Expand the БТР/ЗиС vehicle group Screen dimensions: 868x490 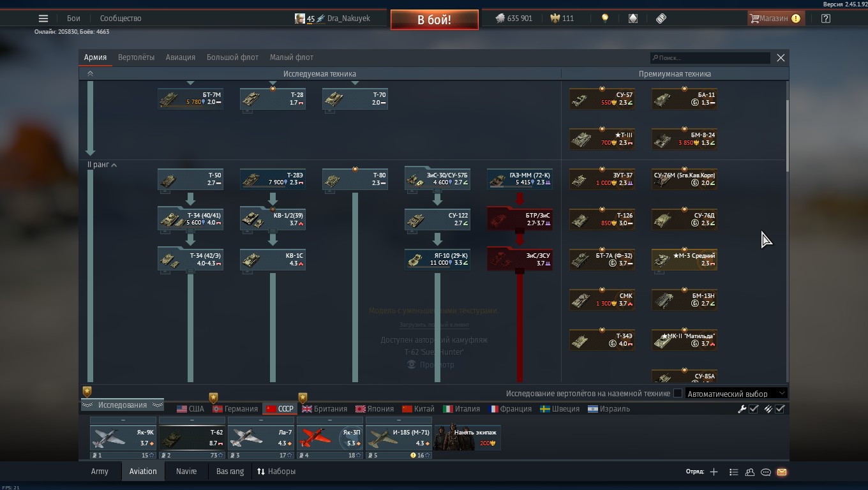(x=520, y=219)
